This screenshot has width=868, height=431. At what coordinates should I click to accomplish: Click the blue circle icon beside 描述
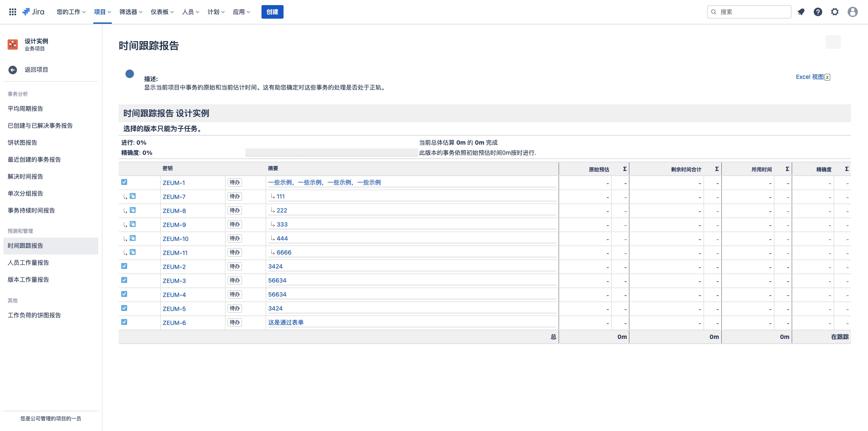click(130, 74)
